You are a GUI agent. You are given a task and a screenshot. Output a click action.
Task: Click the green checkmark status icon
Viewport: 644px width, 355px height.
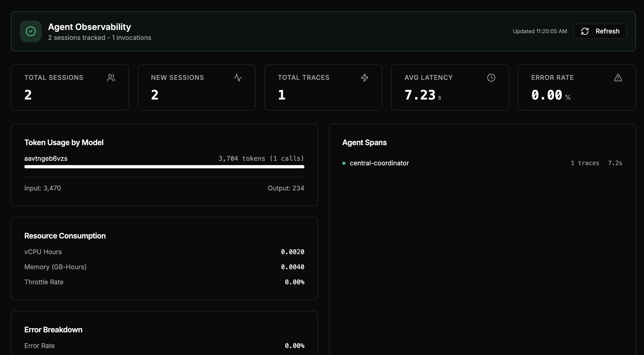[x=31, y=31]
